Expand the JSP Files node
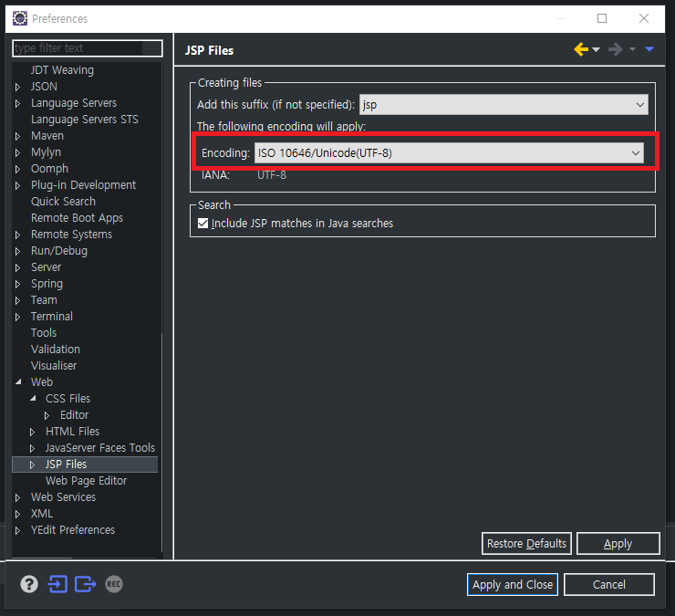This screenshot has height=616, width=675. coord(32,465)
